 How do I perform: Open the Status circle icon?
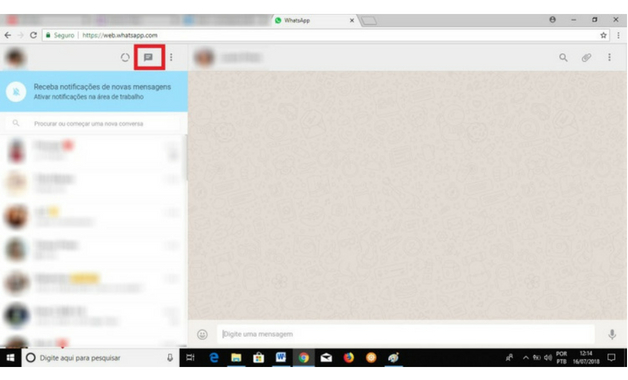point(125,57)
